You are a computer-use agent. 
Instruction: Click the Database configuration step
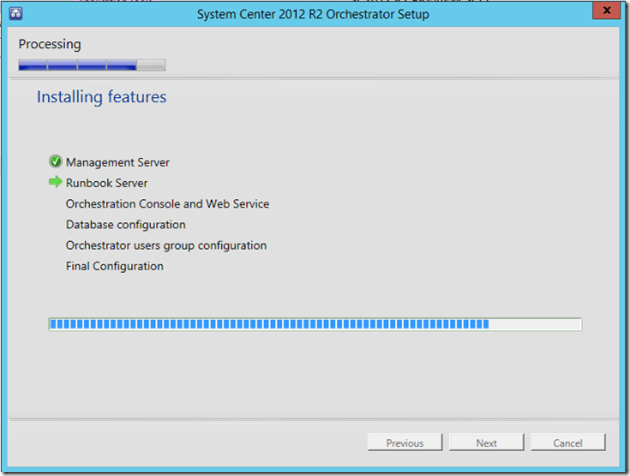(x=125, y=225)
